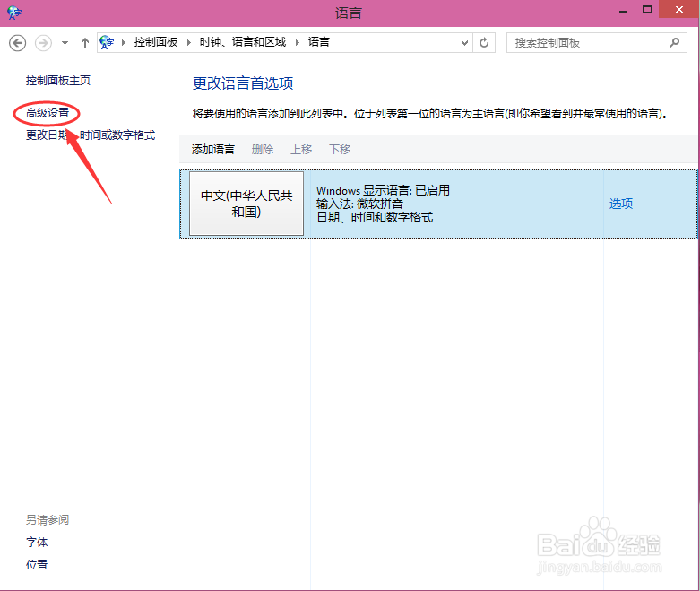
Task: Click the magnifier search icon
Action: pos(674,42)
